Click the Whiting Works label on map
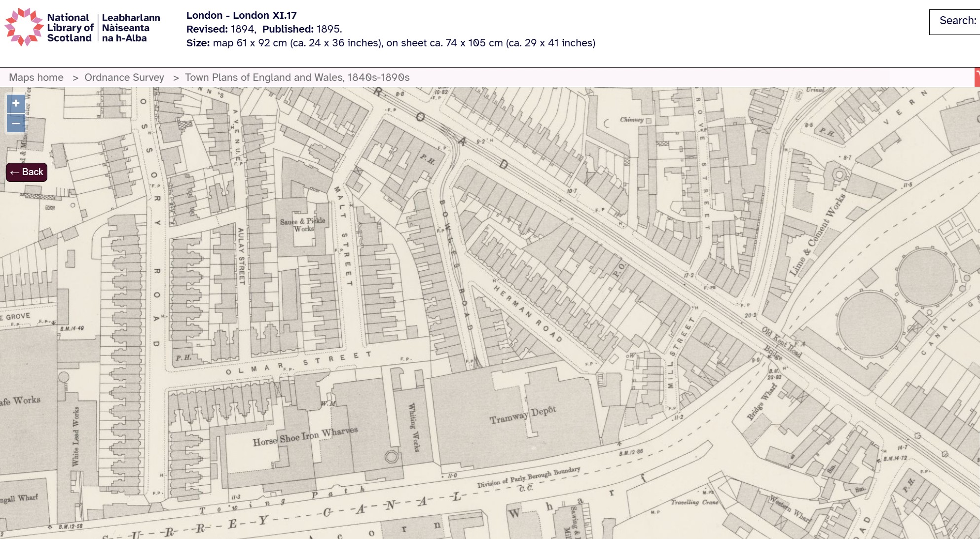 coord(413,427)
